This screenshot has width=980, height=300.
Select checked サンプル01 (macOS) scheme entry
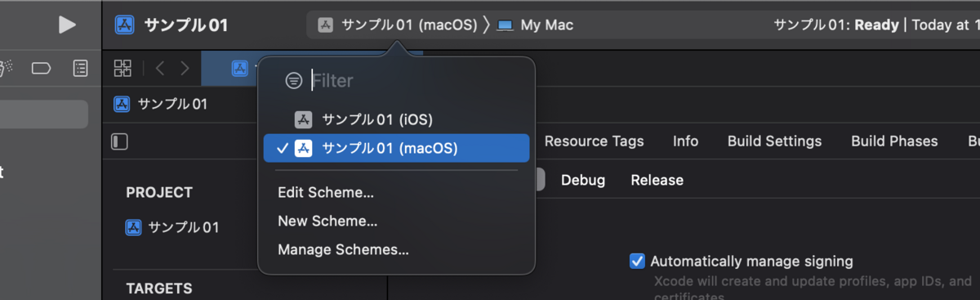coord(396,148)
